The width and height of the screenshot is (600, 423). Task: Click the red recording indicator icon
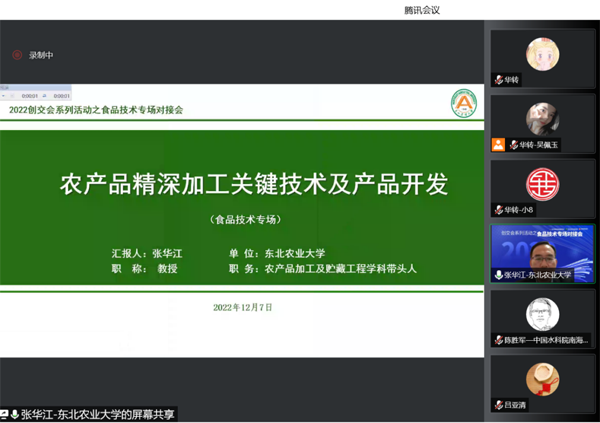pyautogui.click(x=17, y=55)
